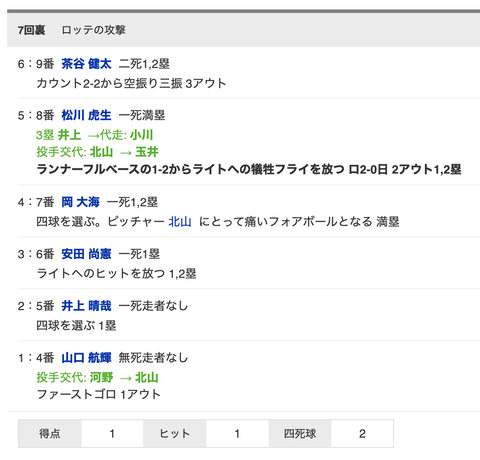Select text カウント2-2から空振り三振 3アウト
The width and height of the screenshot is (480, 460).
coord(131,83)
